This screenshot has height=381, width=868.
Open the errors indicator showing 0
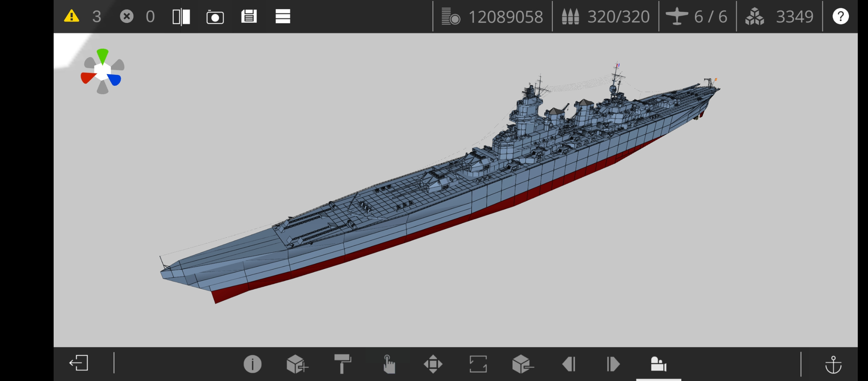pyautogui.click(x=138, y=16)
